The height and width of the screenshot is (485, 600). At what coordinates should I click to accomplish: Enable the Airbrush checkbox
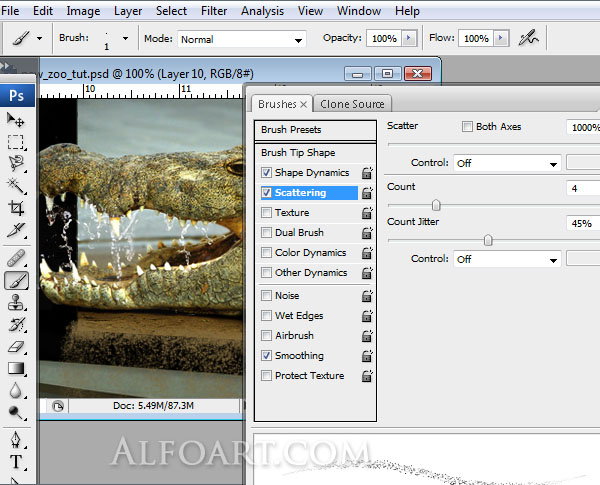click(266, 335)
